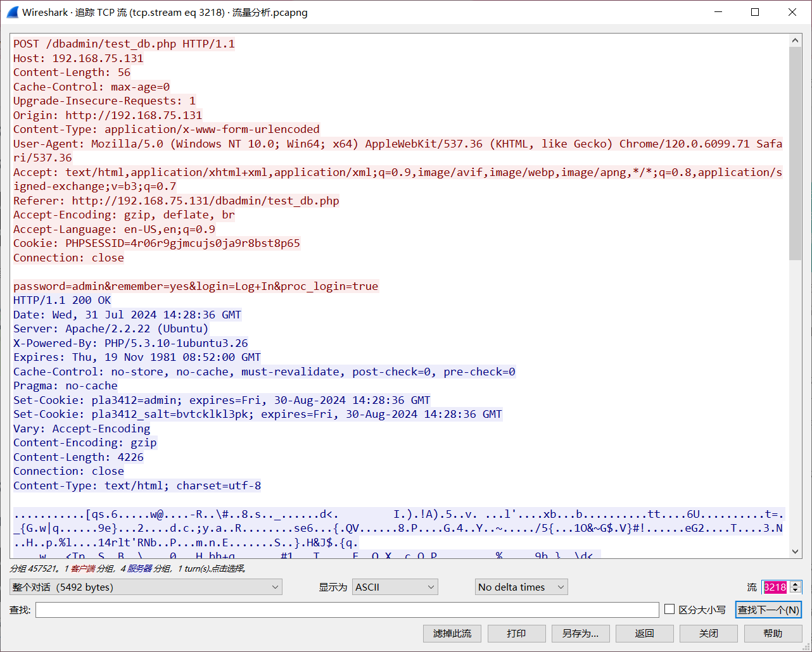Image resolution: width=812 pixels, height=652 pixels.
Task: Click the Cookie: PHPSESSID line
Action: (x=156, y=243)
